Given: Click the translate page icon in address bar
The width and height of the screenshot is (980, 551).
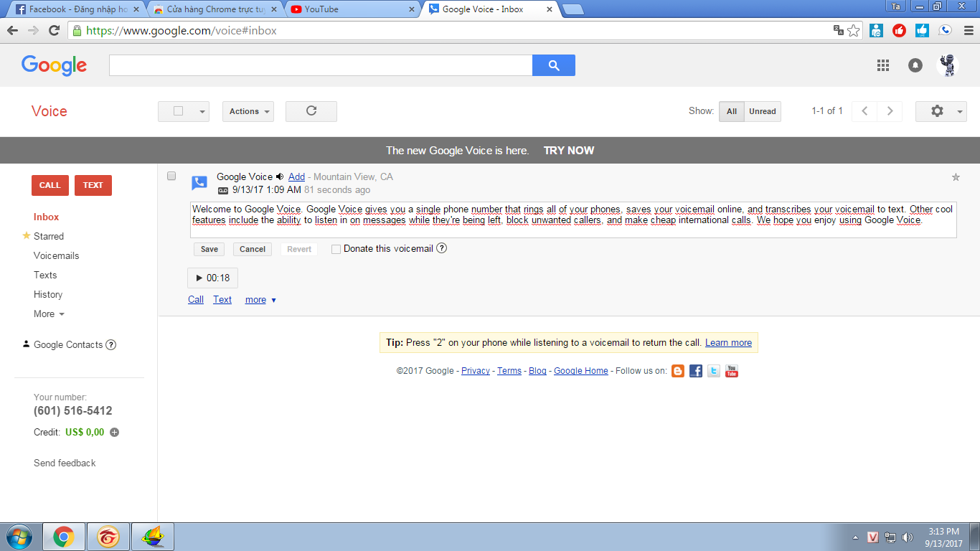Looking at the screenshot, I should (x=838, y=31).
